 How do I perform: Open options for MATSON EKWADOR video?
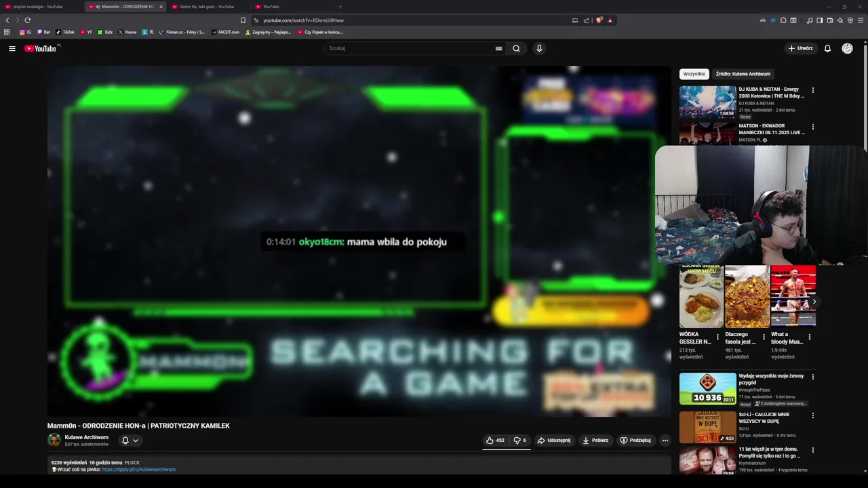(812, 127)
